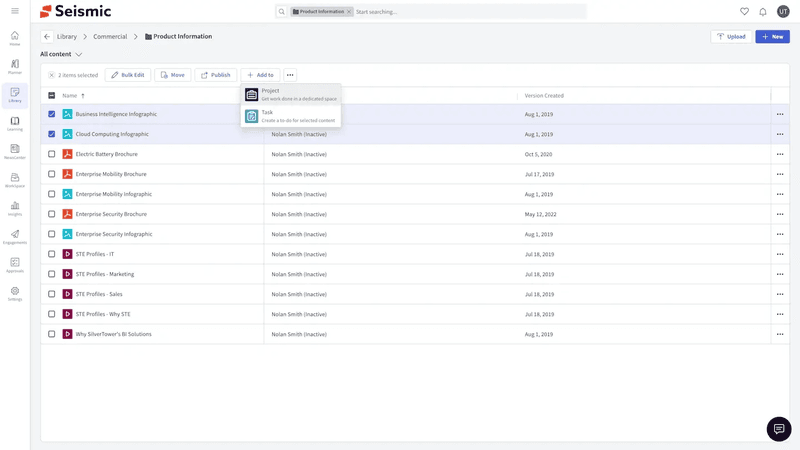
Task: Open favorites heart icon
Action: coord(744,11)
